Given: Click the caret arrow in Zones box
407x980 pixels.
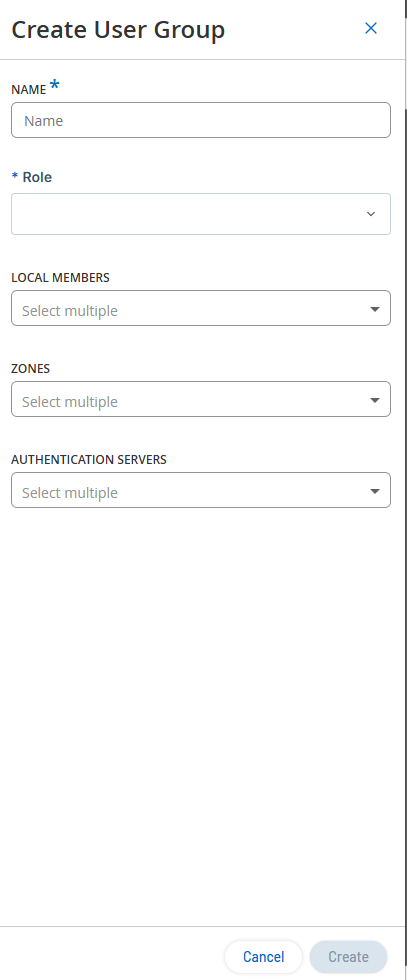Looking at the screenshot, I should (x=374, y=400).
